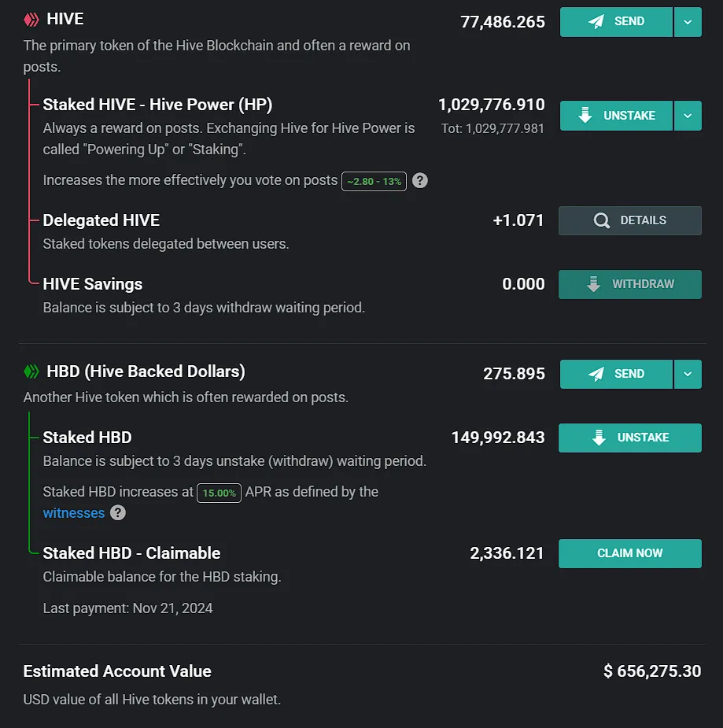Screen dimensions: 723x728
Task: Click down-arrow icon on Staked HBD Unstake
Action: [599, 438]
